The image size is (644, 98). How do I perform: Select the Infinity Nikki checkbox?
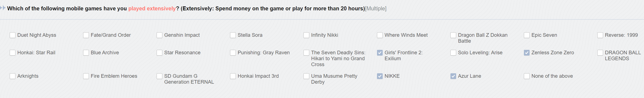306,35
